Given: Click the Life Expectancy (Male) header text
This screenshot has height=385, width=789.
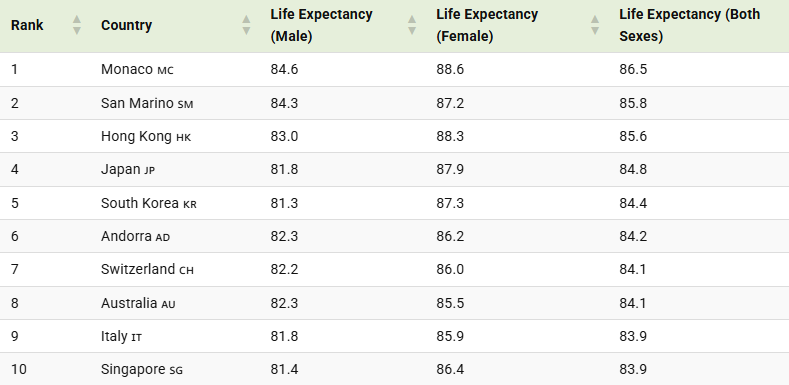Looking at the screenshot, I should (x=321, y=25).
